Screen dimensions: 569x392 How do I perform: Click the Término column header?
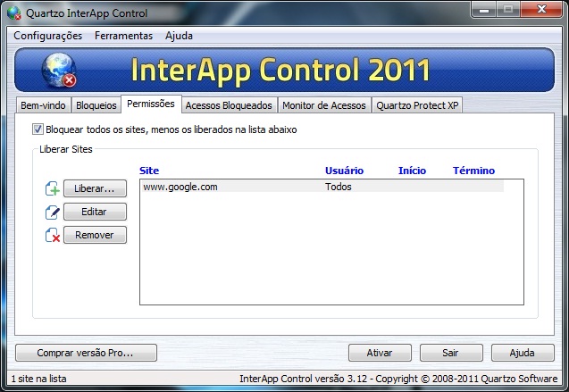click(473, 171)
